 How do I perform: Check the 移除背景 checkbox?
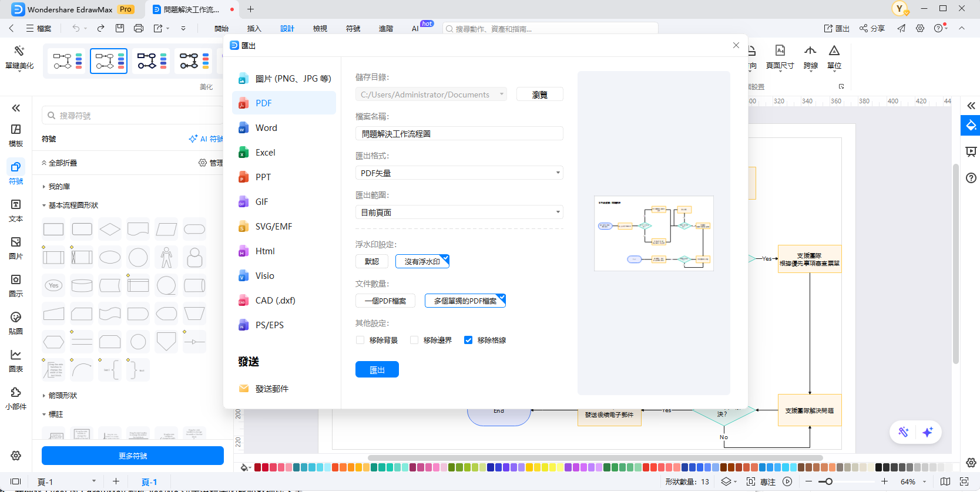[360, 340]
